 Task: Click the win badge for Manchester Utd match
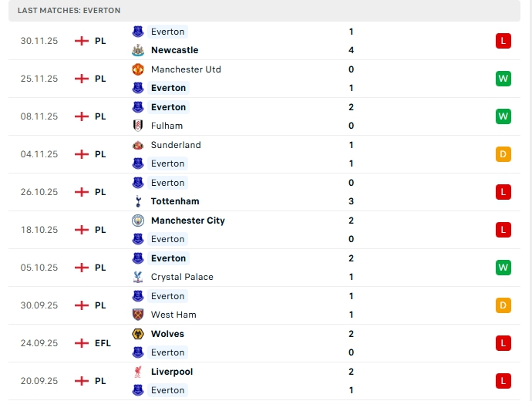(503, 79)
